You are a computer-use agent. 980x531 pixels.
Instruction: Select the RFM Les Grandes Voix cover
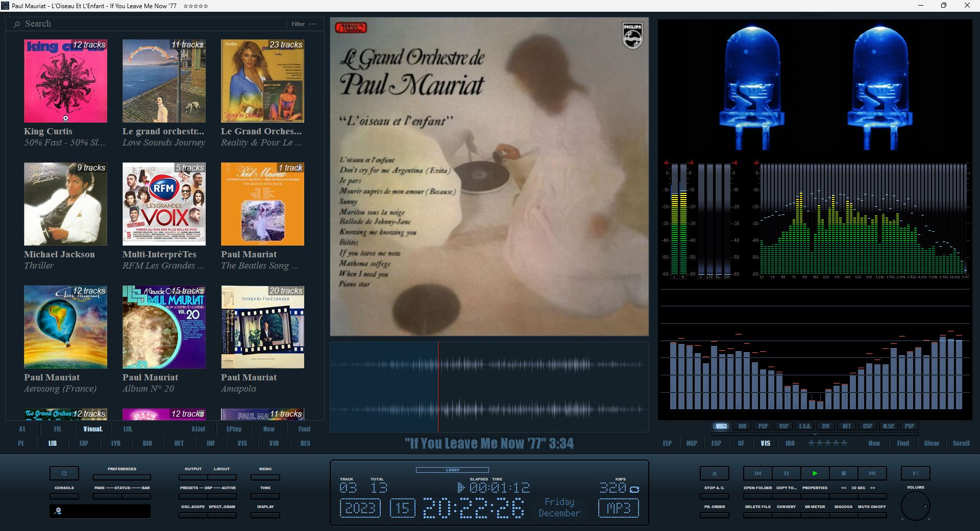pos(164,204)
